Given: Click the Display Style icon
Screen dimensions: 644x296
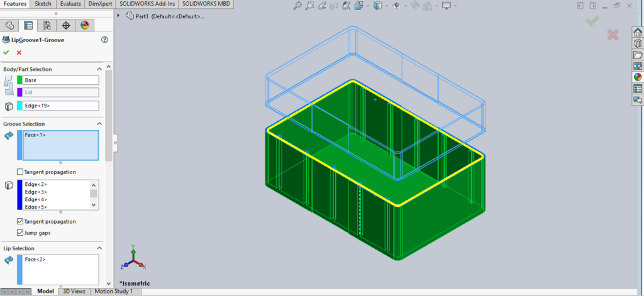Looking at the screenshot, I should (378, 6).
